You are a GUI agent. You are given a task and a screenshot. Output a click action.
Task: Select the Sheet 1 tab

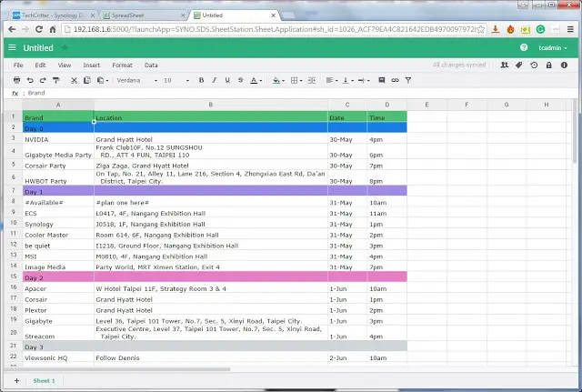pos(45,380)
